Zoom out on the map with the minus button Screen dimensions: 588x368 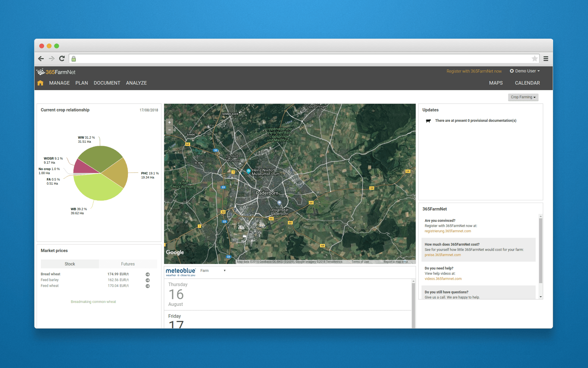pos(169,130)
